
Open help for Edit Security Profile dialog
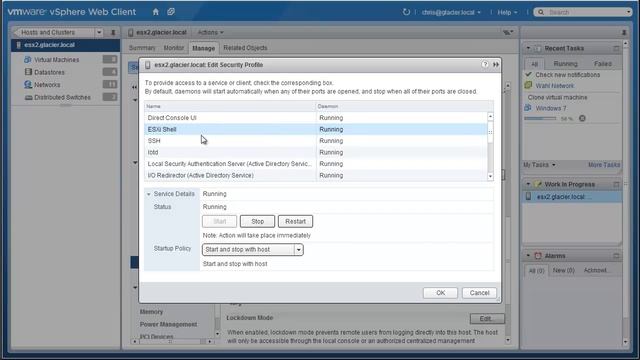(484, 64)
